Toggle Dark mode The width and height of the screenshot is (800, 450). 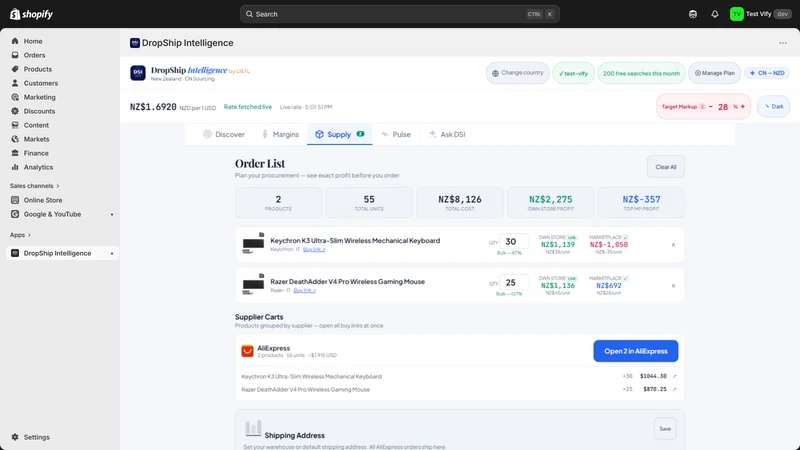pyautogui.click(x=773, y=107)
